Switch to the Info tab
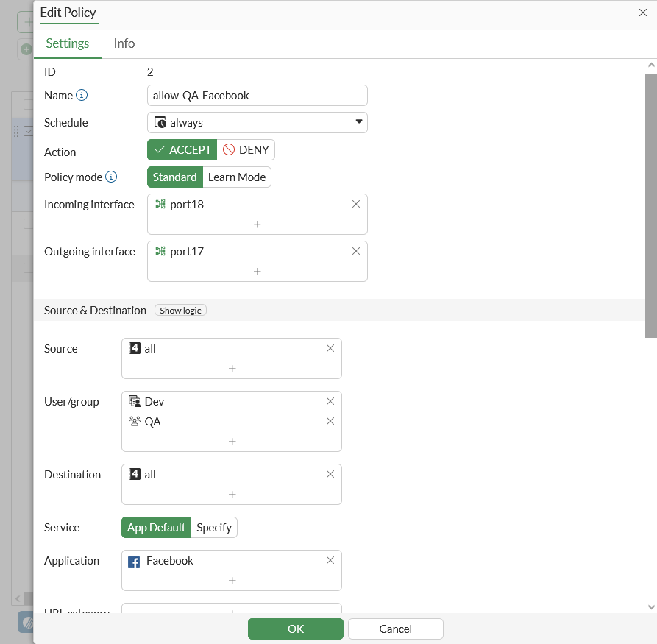This screenshot has height=644, width=657. coord(124,43)
